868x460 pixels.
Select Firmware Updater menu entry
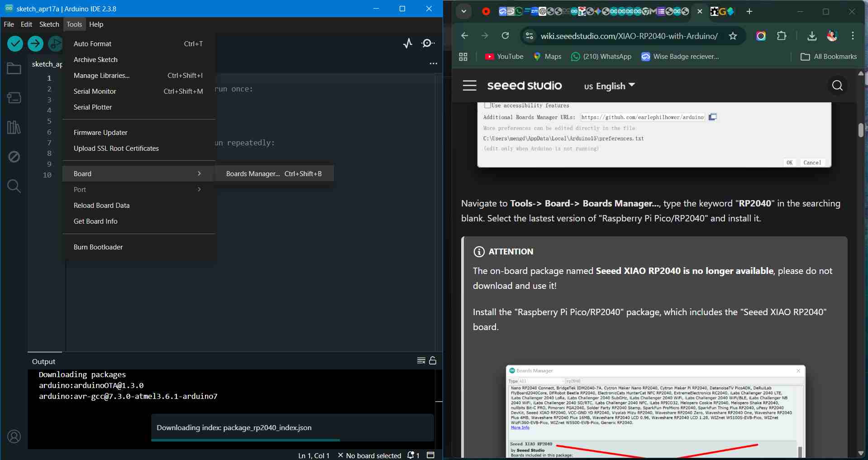coord(139,132)
